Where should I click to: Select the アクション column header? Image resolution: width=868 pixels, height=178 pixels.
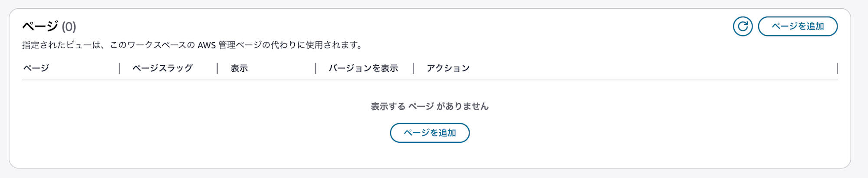[448, 68]
